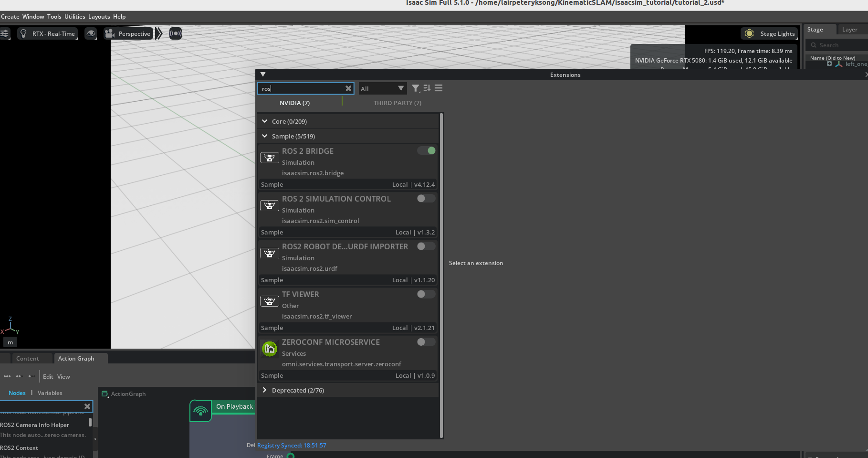The width and height of the screenshot is (868, 458).
Task: Collapse the Sample (5/519) section
Action: [x=348, y=136]
